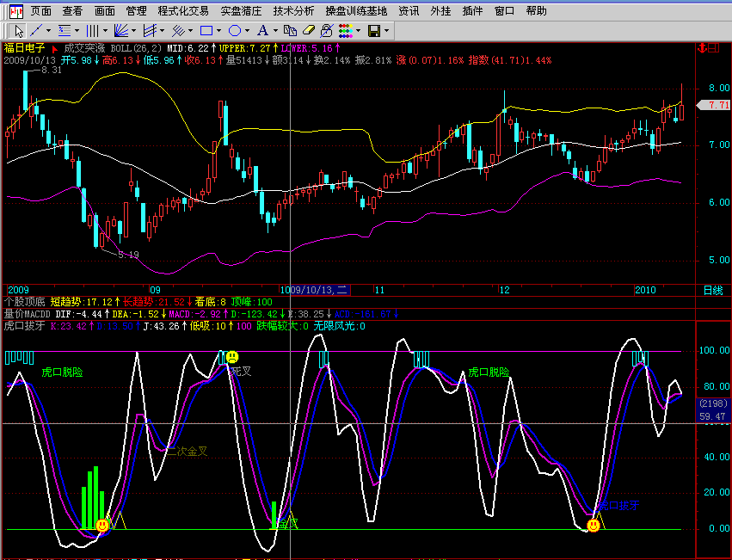Viewport: 732px width, 560px height.
Task: Expand dropdown arrow next to save icon
Action: [387, 31]
